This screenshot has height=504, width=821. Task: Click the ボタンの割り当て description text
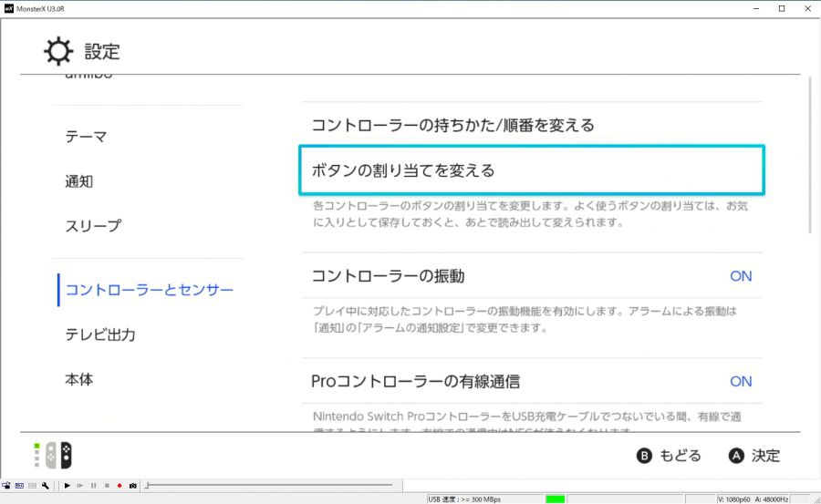(530, 214)
